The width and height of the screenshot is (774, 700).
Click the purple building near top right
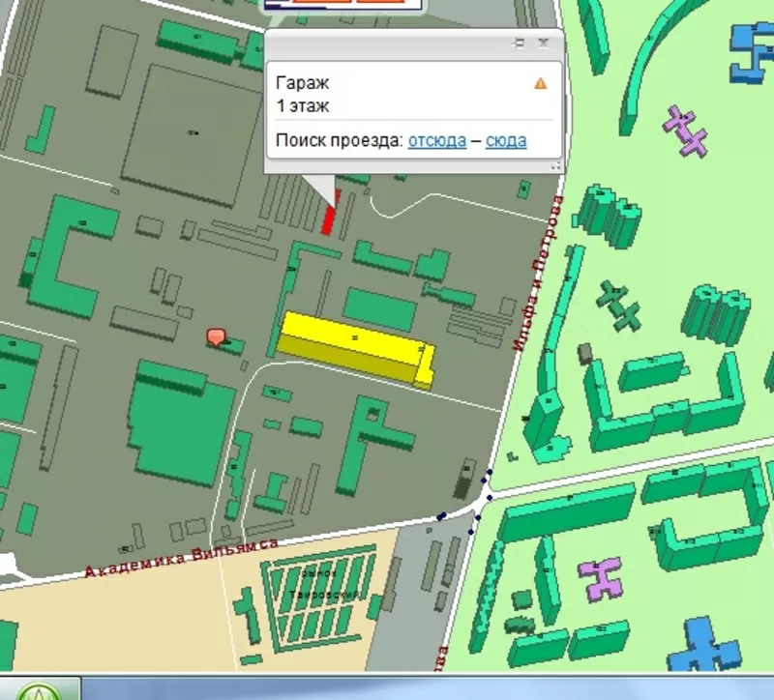[686, 131]
